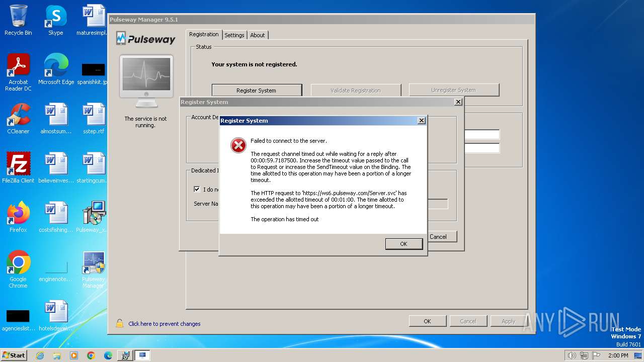Click the Action Center flag icon

pyautogui.click(x=596, y=355)
